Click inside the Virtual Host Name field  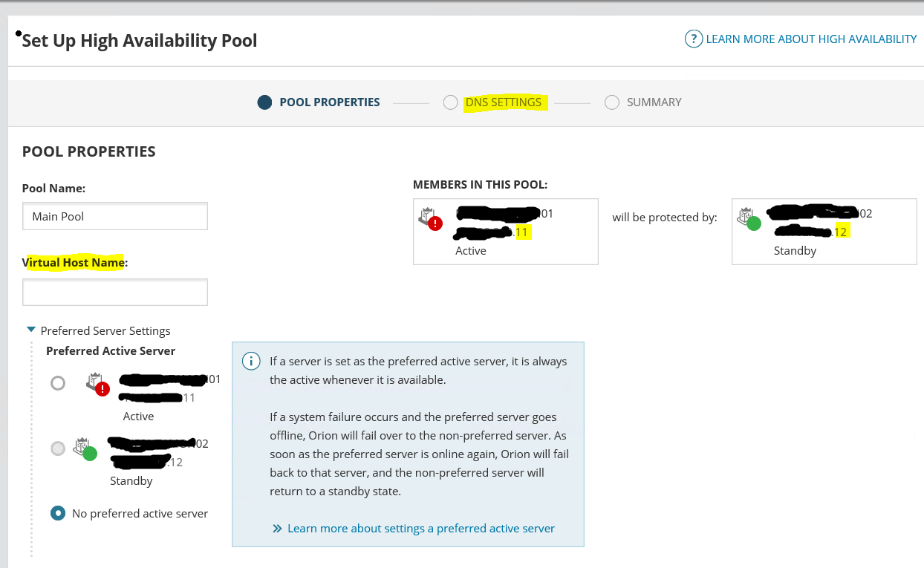click(114, 292)
